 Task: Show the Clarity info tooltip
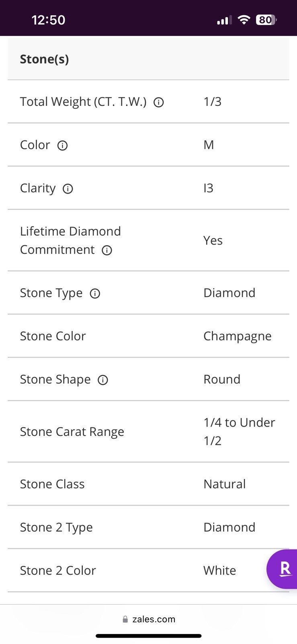68,189
